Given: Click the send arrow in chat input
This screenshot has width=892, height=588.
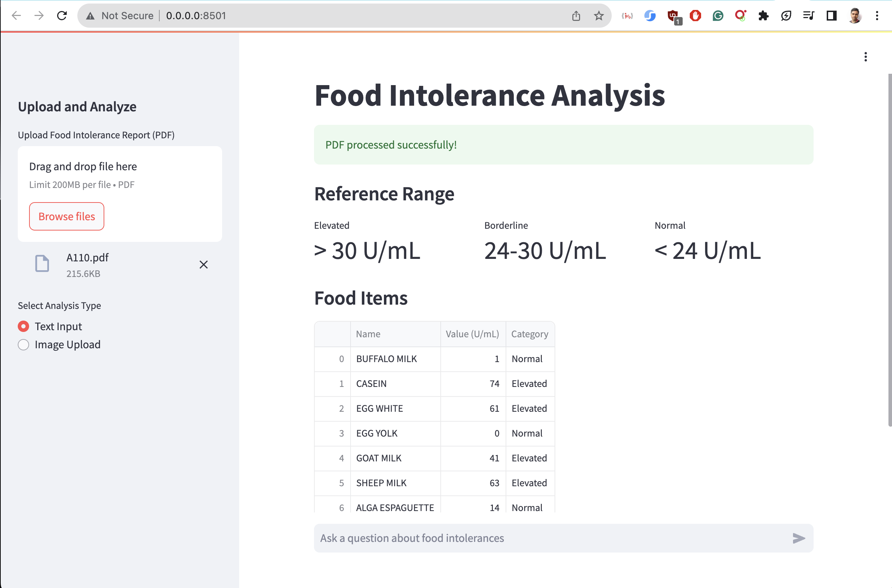Looking at the screenshot, I should 798,538.
